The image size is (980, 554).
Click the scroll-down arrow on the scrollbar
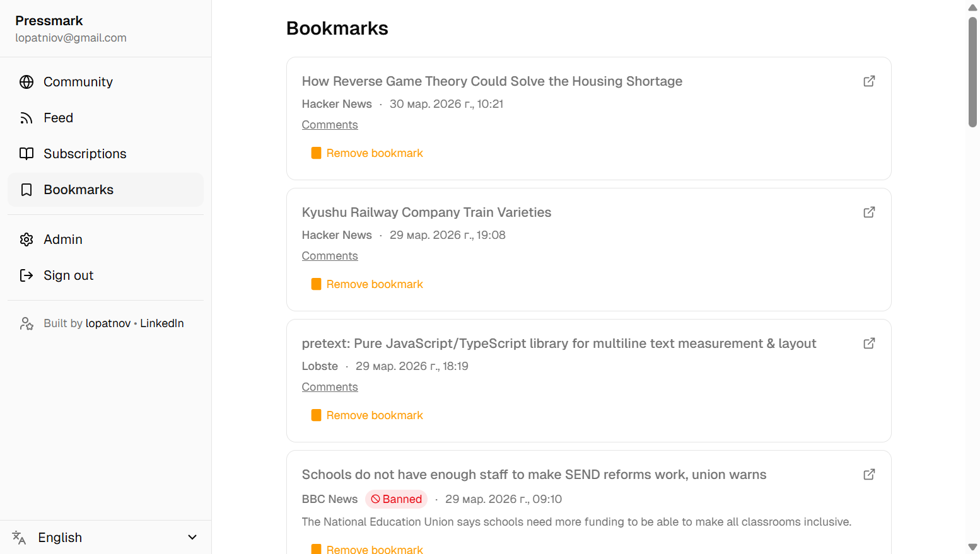coord(972,548)
